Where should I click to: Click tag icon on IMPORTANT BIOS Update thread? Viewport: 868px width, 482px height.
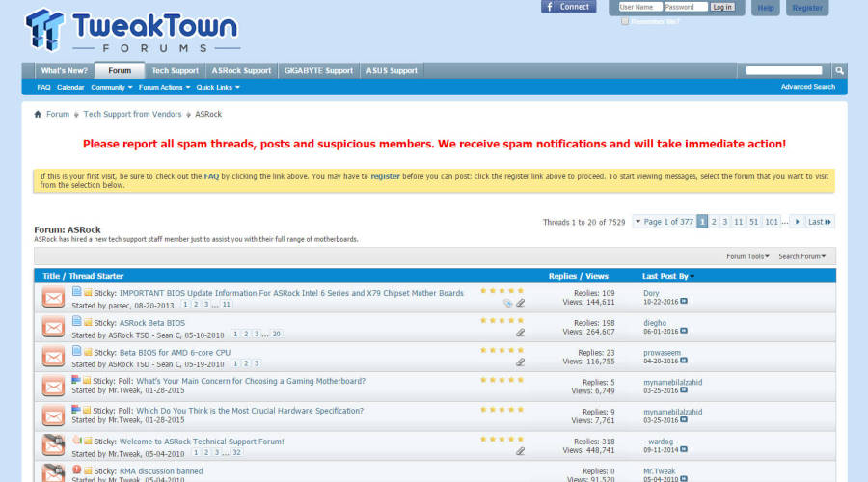coord(507,303)
